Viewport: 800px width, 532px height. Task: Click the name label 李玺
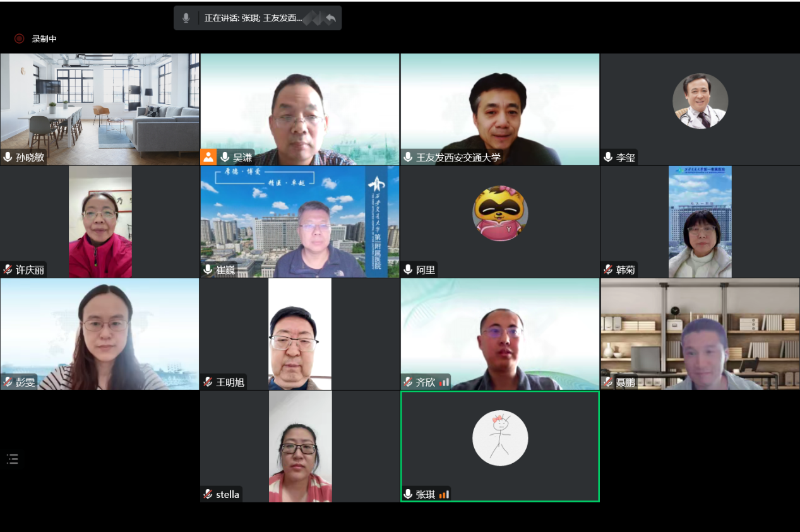click(626, 157)
